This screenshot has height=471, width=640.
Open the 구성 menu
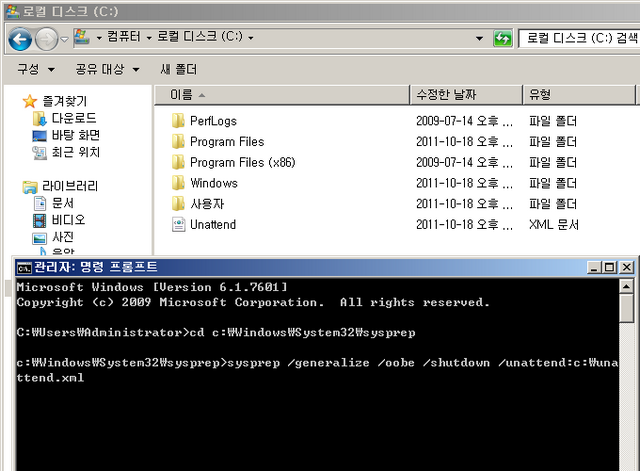coord(36,69)
